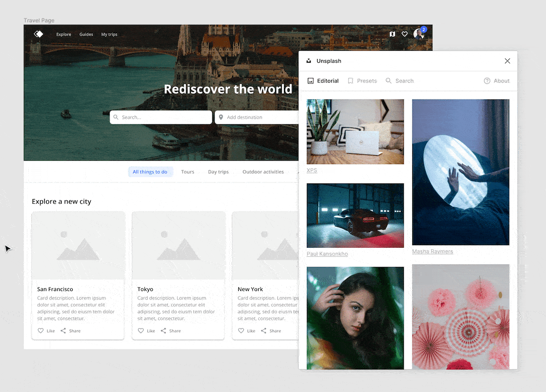546x392 pixels.
Task: Open Explore in travel page navigation
Action: pyautogui.click(x=64, y=34)
